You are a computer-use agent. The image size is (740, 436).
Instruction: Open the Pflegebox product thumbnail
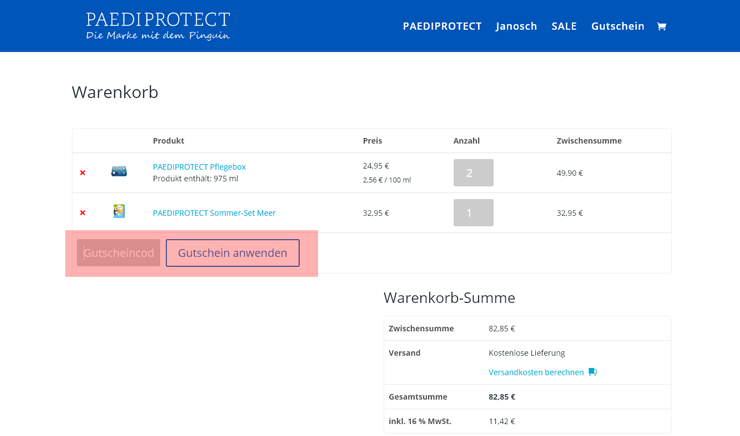click(x=119, y=171)
